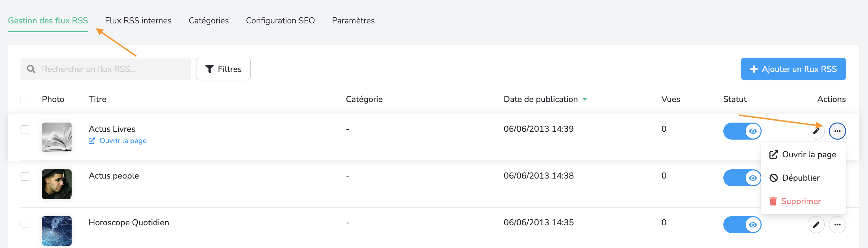Viewport: 868px width, 248px height.
Task: Choose Ouvrir la page in context menu
Action: coord(803,154)
